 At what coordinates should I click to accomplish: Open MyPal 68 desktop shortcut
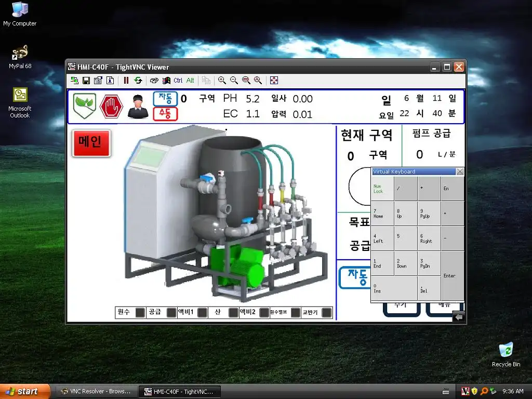20,57
